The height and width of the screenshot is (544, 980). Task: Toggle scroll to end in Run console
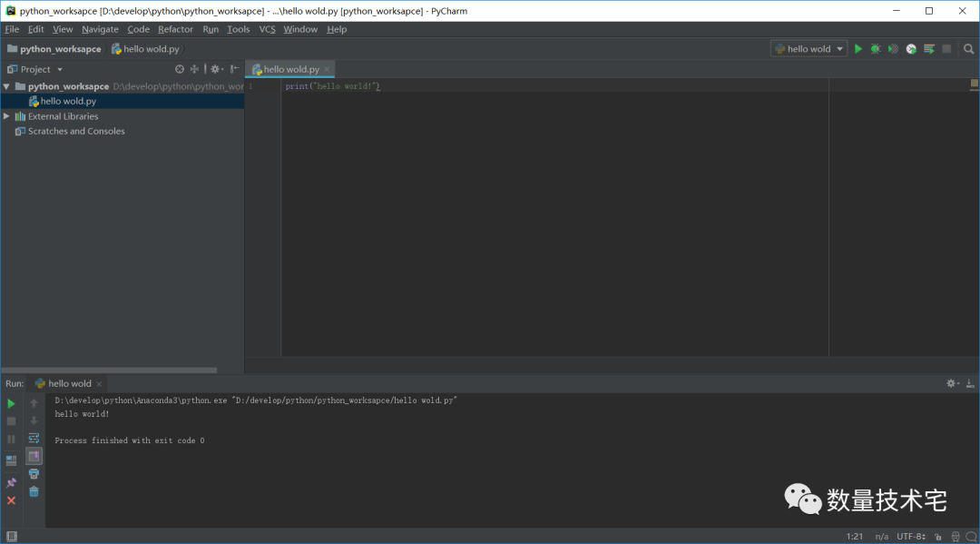click(x=34, y=456)
